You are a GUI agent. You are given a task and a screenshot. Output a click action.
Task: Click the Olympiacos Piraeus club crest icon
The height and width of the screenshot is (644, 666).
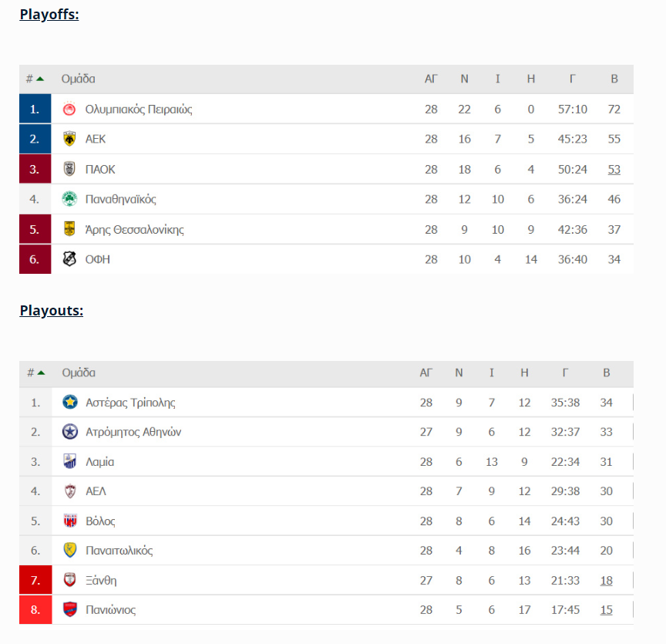pos(69,110)
